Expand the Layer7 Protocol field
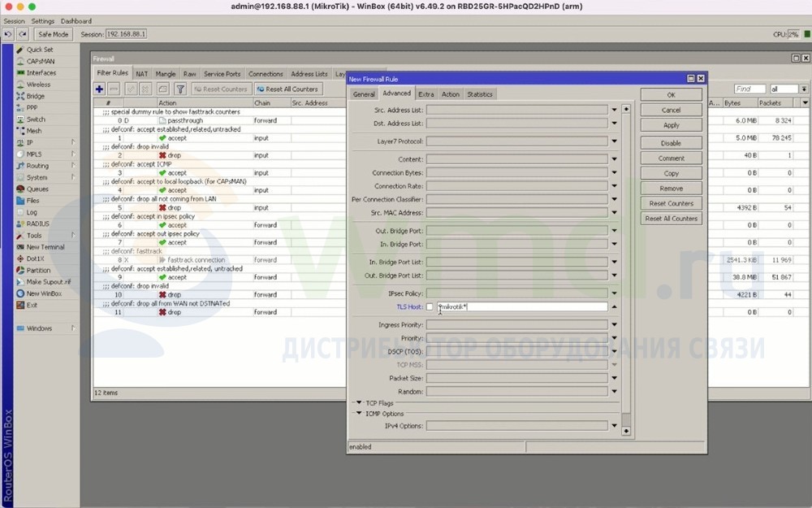 (614, 141)
